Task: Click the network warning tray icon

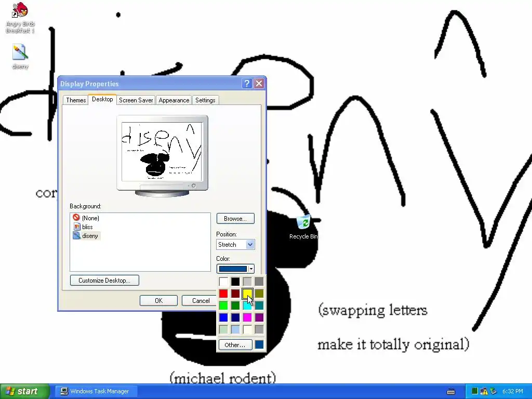Action: click(x=484, y=391)
